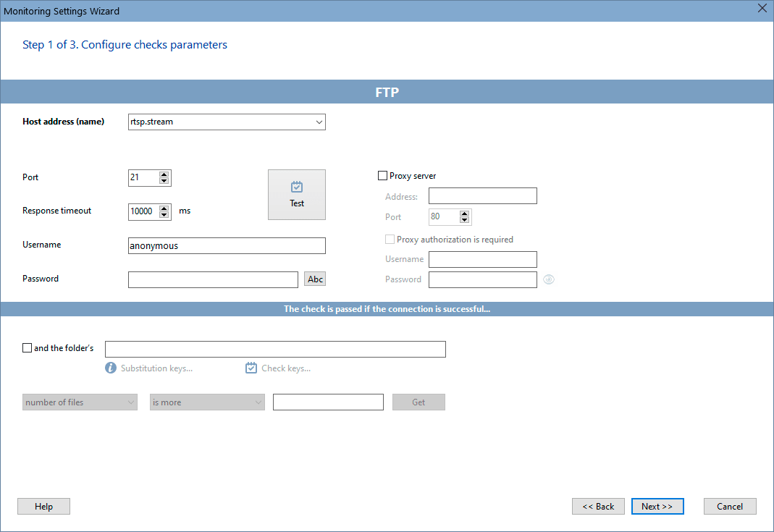The height and width of the screenshot is (532, 774).
Task: Cancel the Monitoring Settings Wizard
Action: 730,506
